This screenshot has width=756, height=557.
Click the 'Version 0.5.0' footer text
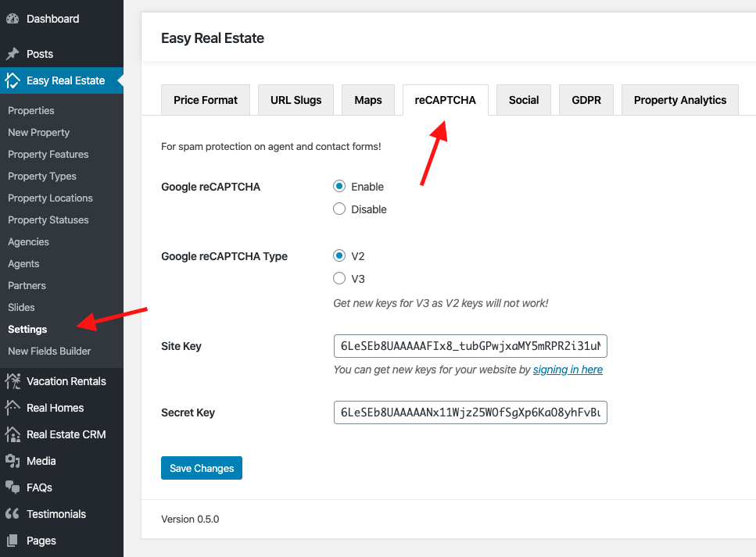190,519
